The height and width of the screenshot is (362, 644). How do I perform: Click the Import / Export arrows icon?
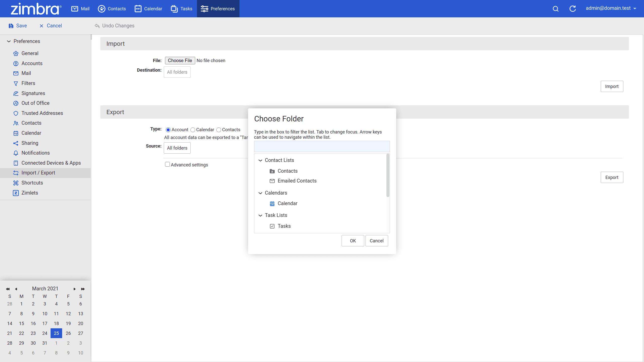pos(16,173)
